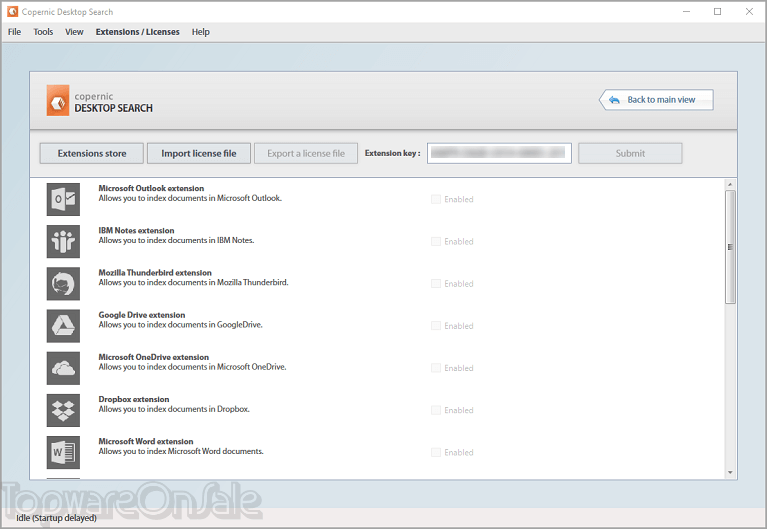Select 'Microsoft OneDrive extension' title text
This screenshot has height=529, width=767.
154,357
